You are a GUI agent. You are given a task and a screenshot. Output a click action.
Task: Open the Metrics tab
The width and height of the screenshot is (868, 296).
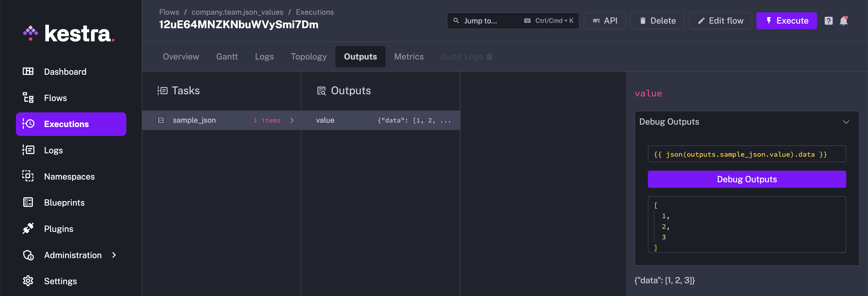[x=409, y=57]
